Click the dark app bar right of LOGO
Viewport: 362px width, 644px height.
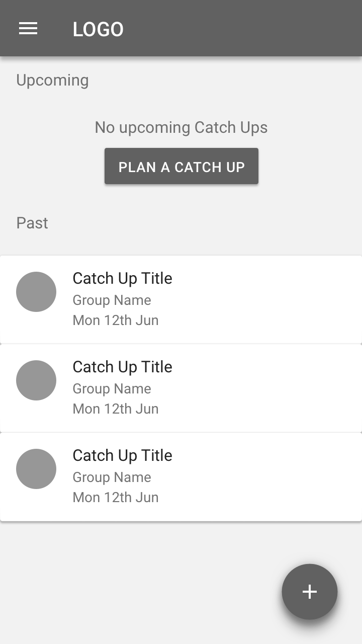[x=241, y=29]
